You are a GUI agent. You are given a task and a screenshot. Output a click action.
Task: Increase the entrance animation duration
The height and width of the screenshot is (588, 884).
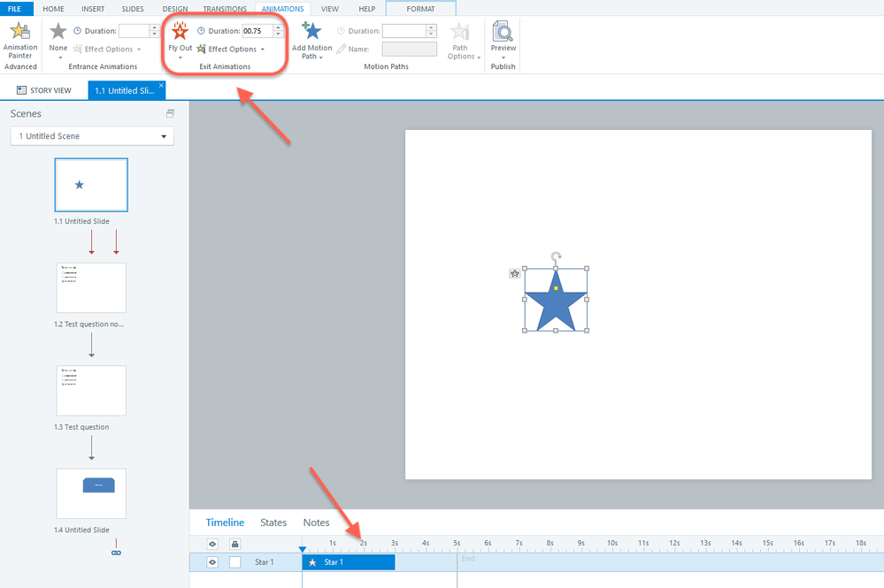point(155,27)
